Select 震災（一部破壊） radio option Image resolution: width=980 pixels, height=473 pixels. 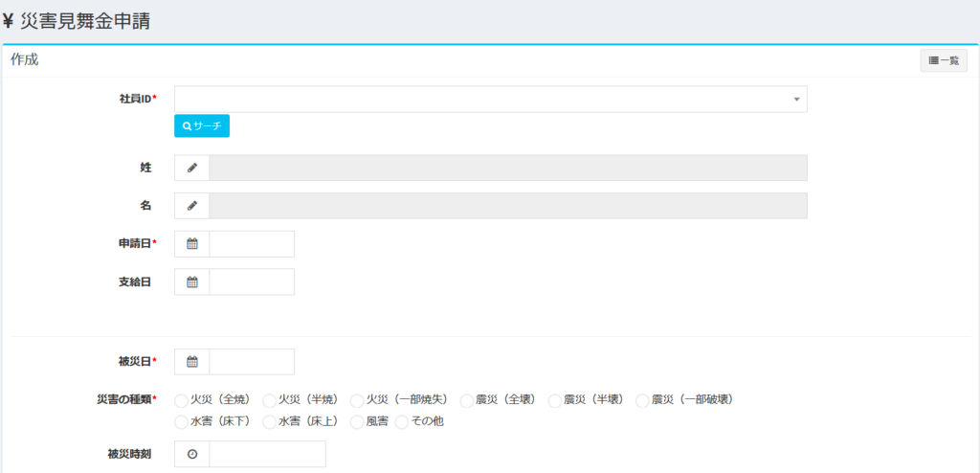point(642,400)
